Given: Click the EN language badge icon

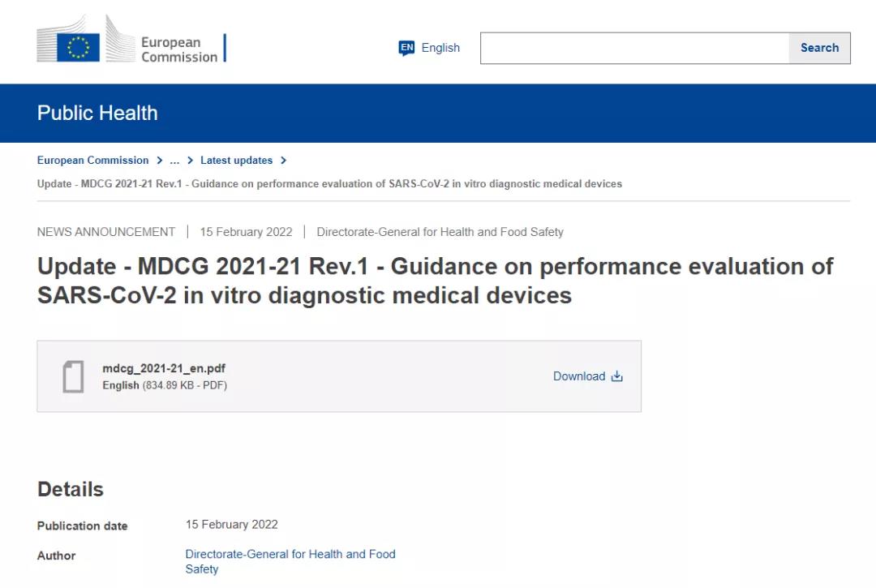Looking at the screenshot, I should (x=406, y=48).
